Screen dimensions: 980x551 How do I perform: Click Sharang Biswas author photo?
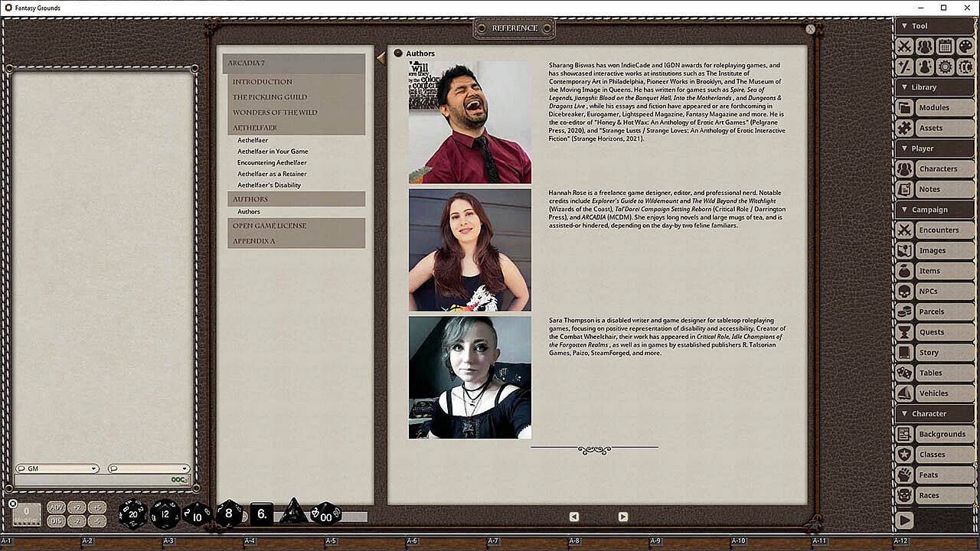(469, 122)
